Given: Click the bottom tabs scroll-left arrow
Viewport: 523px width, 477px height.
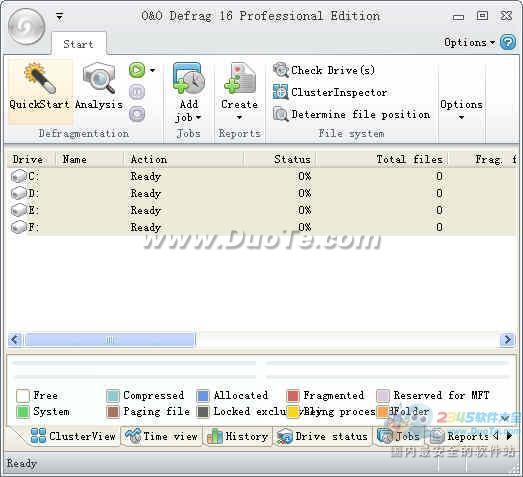Looking at the screenshot, I should click(x=496, y=436).
